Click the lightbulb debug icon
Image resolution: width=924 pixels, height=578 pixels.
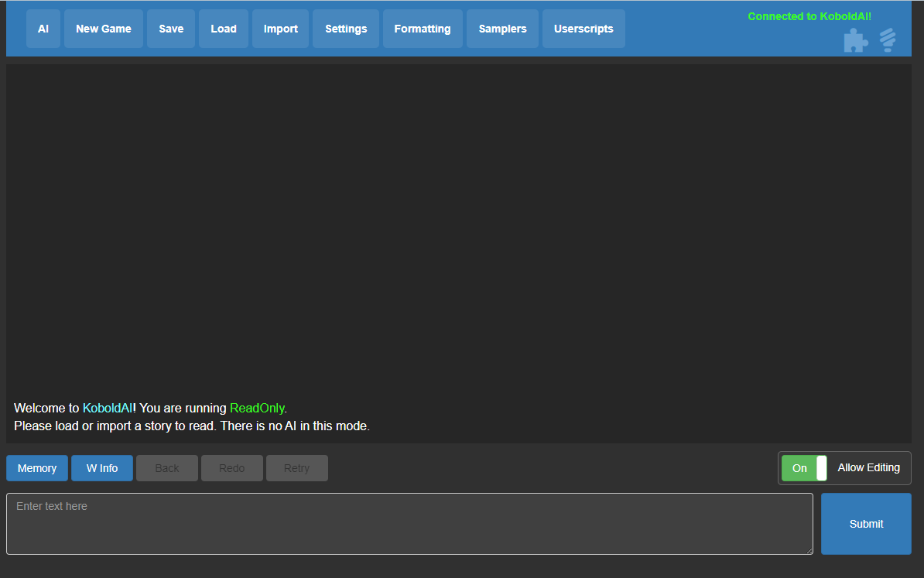(x=888, y=41)
